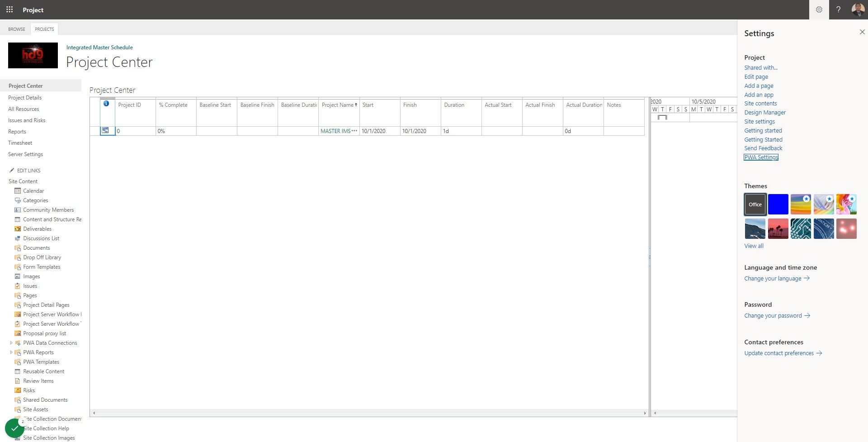Click the Discussions List icon
The width and height of the screenshot is (868, 442).
pos(18,238)
